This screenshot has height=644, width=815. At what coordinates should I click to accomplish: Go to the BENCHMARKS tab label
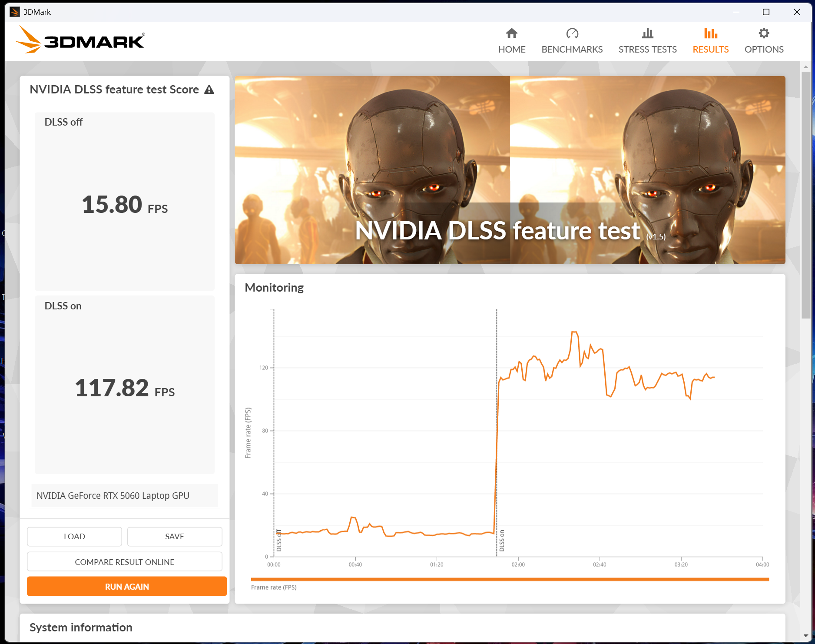tap(572, 49)
